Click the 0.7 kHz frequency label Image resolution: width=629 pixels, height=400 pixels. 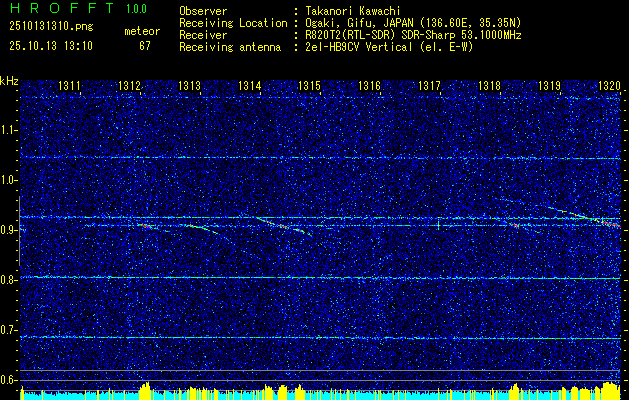(x=9, y=330)
